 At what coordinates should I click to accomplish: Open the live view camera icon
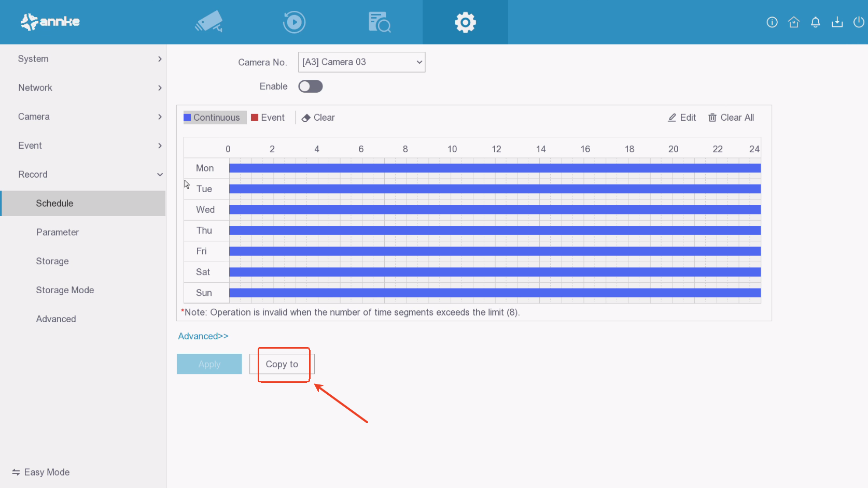[x=209, y=22]
